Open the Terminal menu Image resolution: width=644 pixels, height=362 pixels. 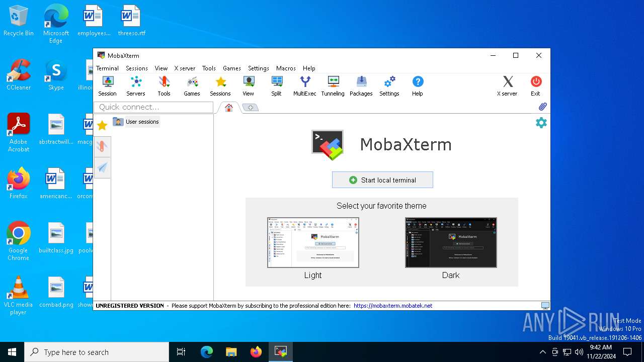point(107,68)
